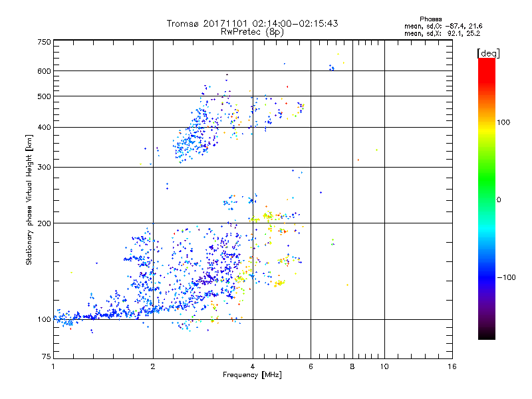The height and width of the screenshot is (399, 532).
Task: Click the y-axis tick label "750"
Action: click(x=44, y=42)
